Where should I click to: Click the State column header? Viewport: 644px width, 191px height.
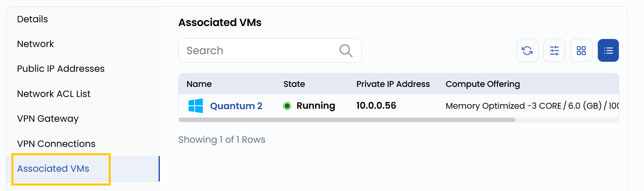(294, 84)
